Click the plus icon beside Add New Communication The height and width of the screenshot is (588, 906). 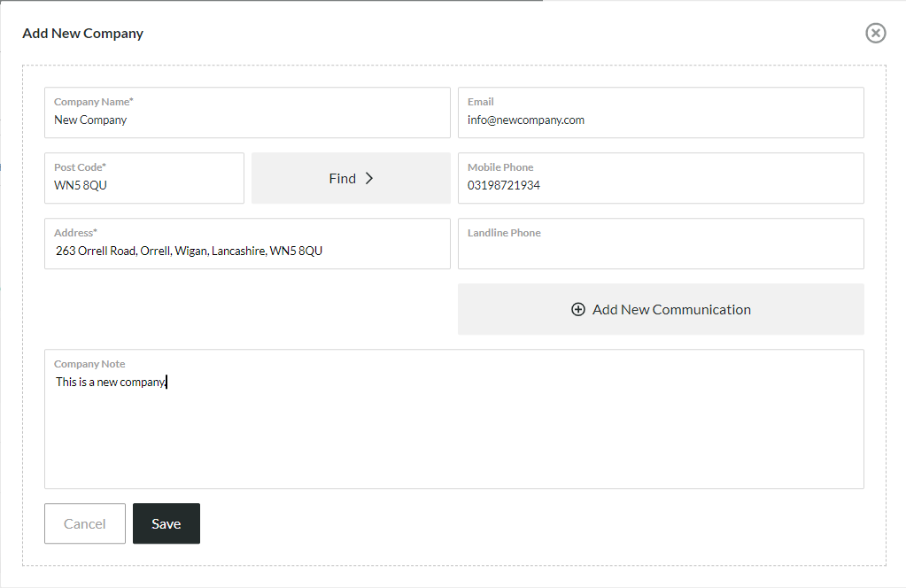click(577, 310)
